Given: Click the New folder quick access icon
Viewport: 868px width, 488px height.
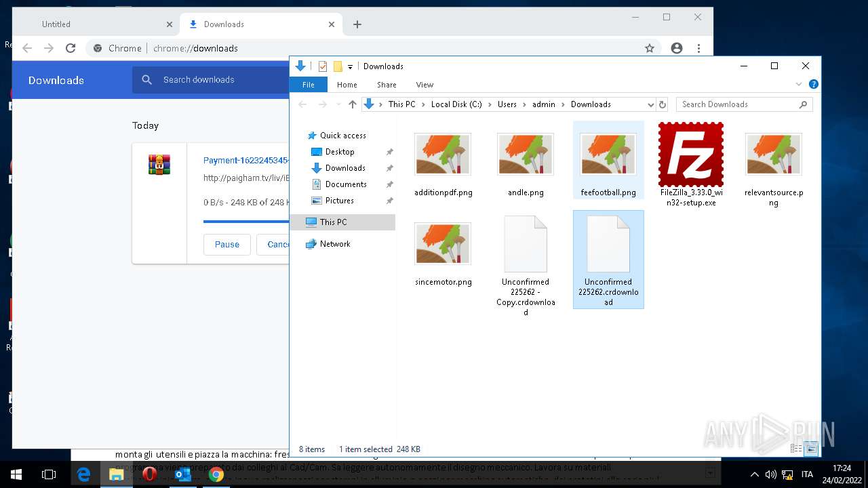Looking at the screenshot, I should tap(338, 66).
